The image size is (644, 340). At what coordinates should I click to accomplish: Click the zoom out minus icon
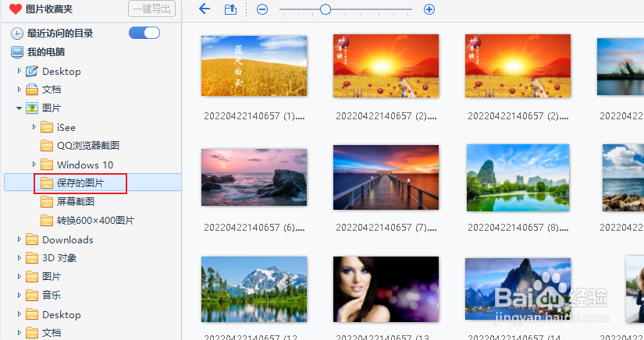[262, 9]
